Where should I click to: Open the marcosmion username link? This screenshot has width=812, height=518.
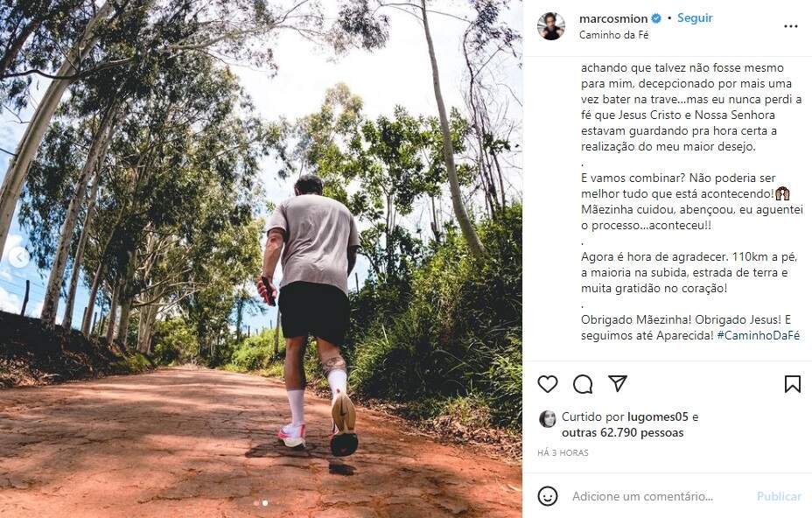[612, 18]
